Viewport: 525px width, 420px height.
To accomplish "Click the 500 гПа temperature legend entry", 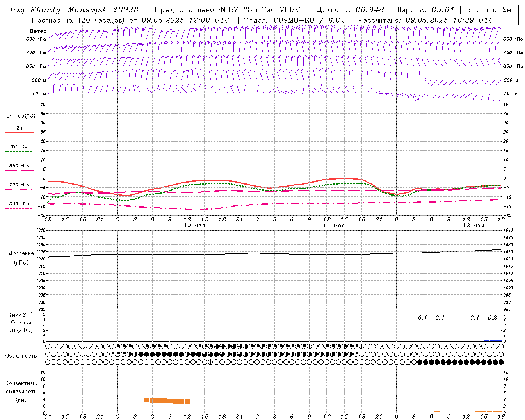I will pos(19,204).
